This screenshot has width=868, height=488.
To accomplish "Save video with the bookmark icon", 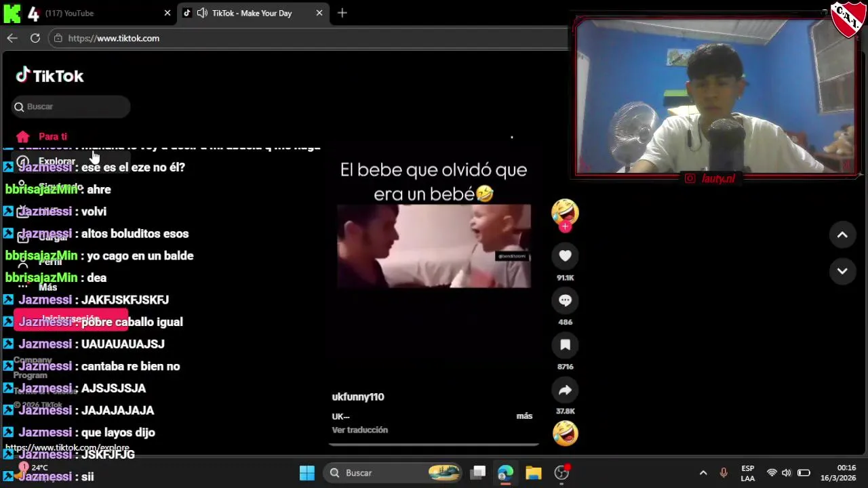I will point(565,345).
